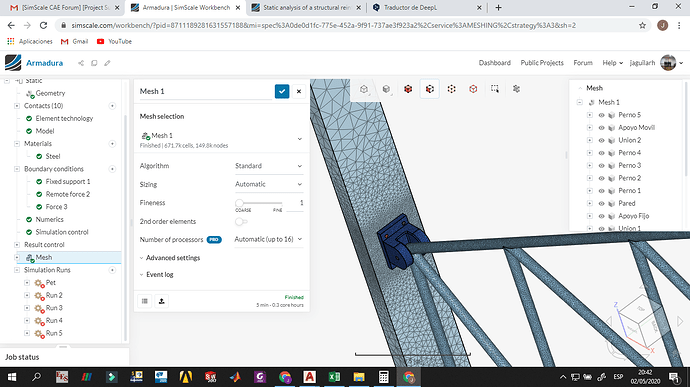Click the Gmail bookmark
The width and height of the screenshot is (690, 387).
(74, 41)
